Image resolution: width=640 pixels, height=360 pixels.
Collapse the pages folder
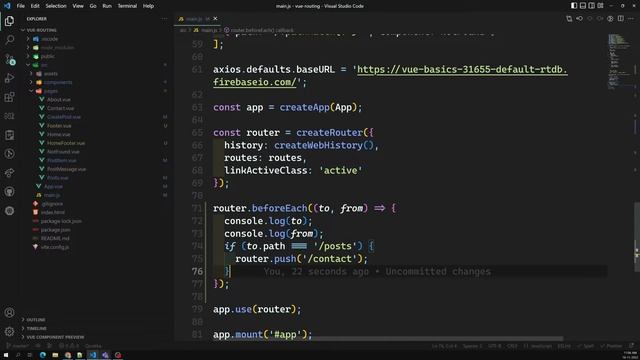tap(51, 91)
